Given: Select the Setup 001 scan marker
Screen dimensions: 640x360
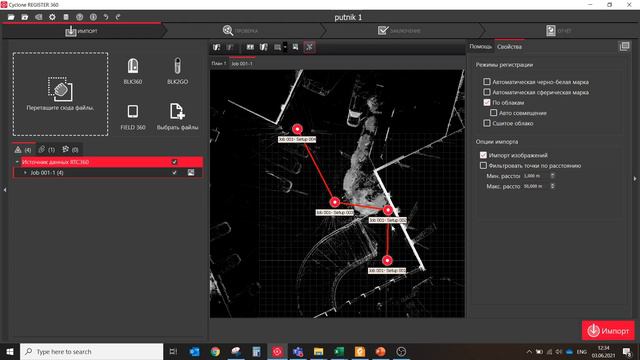Looking at the screenshot, I should (387, 260).
